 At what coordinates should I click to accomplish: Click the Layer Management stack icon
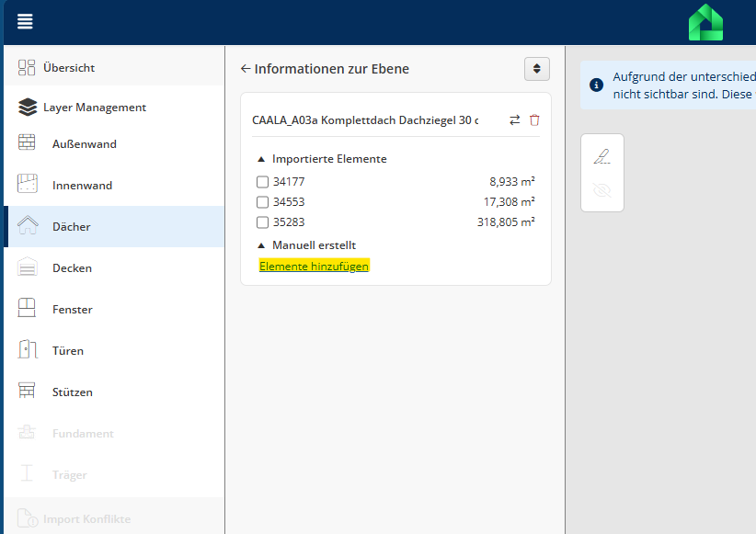[28, 107]
